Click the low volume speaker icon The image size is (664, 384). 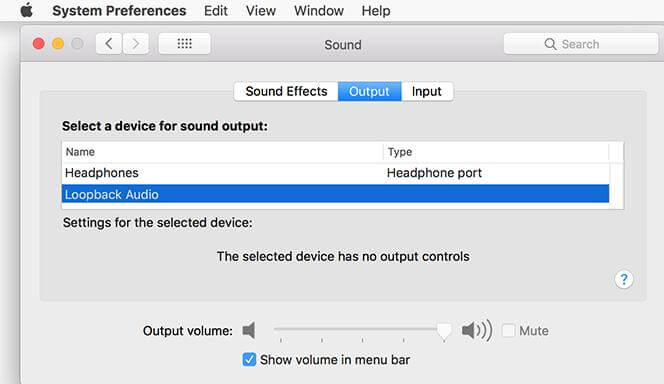pos(249,330)
